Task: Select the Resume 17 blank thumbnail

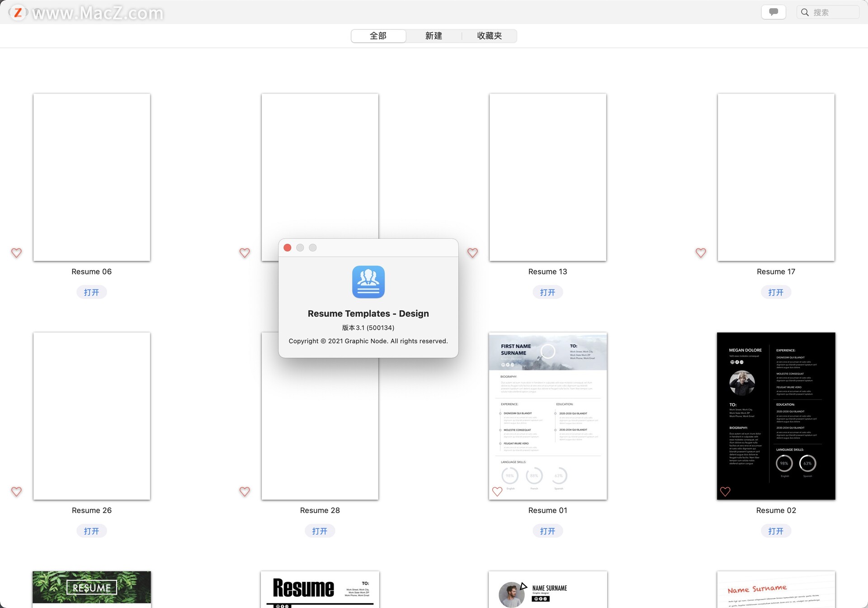Action: point(776,177)
